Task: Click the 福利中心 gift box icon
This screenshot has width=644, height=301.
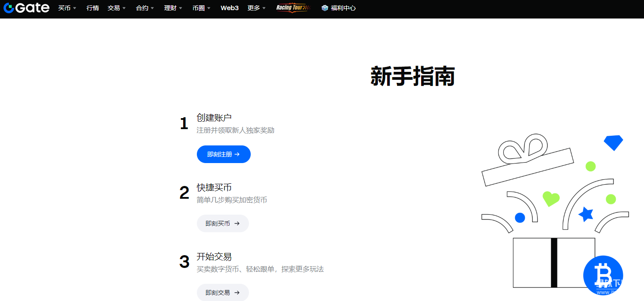Action: click(325, 8)
